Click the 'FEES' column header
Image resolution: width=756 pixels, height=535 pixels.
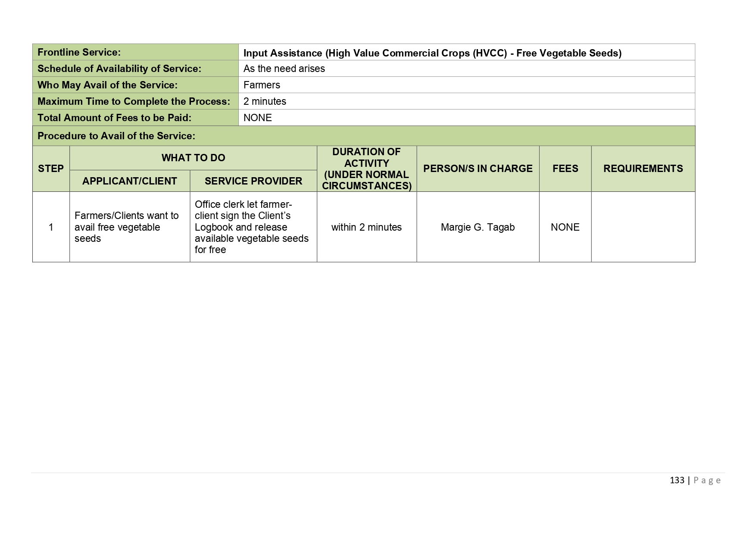pos(565,169)
